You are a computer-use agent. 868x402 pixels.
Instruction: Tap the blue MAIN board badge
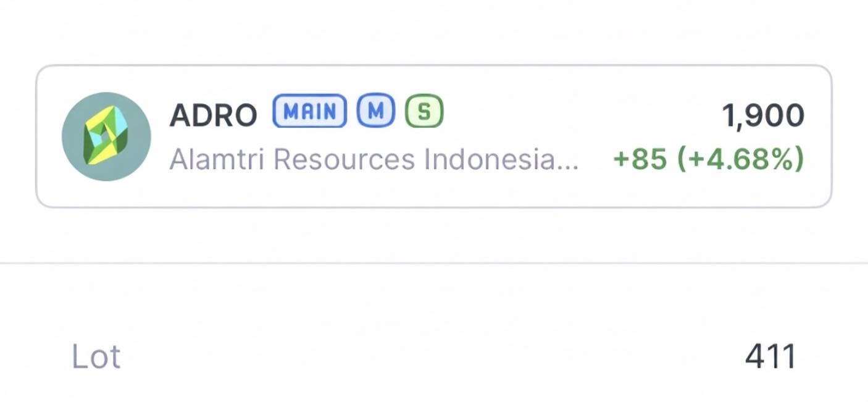[x=309, y=112]
